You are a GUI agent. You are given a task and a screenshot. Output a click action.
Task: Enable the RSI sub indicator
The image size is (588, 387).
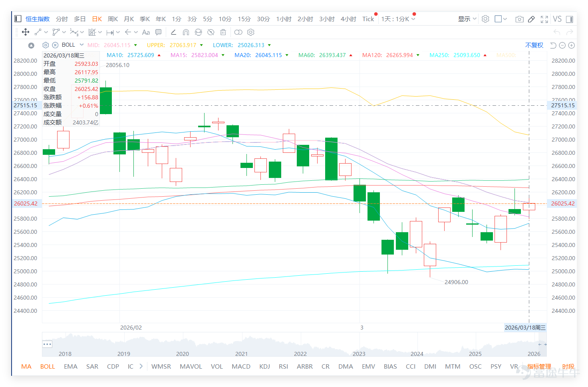(x=284, y=366)
